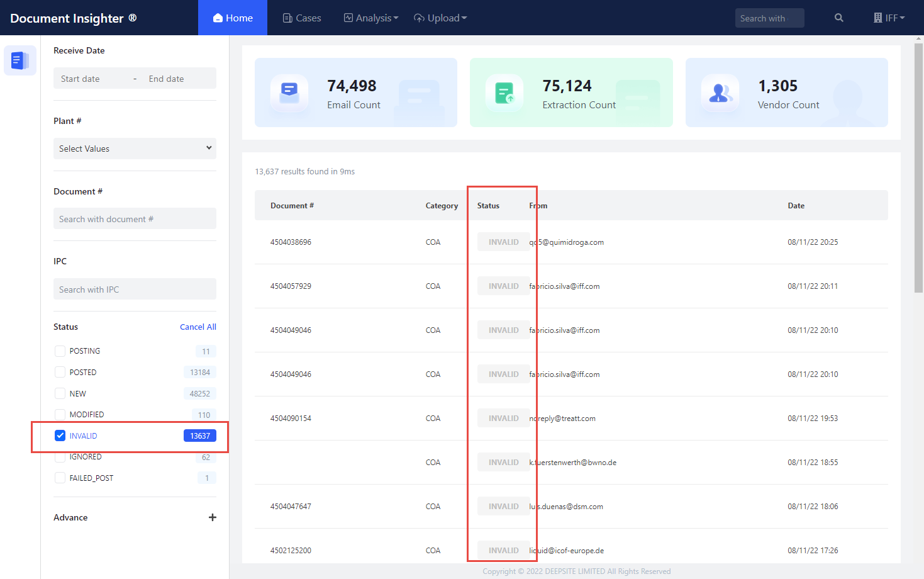This screenshot has height=579, width=924.
Task: Click the Cancel All status link
Action: pyautogui.click(x=198, y=327)
